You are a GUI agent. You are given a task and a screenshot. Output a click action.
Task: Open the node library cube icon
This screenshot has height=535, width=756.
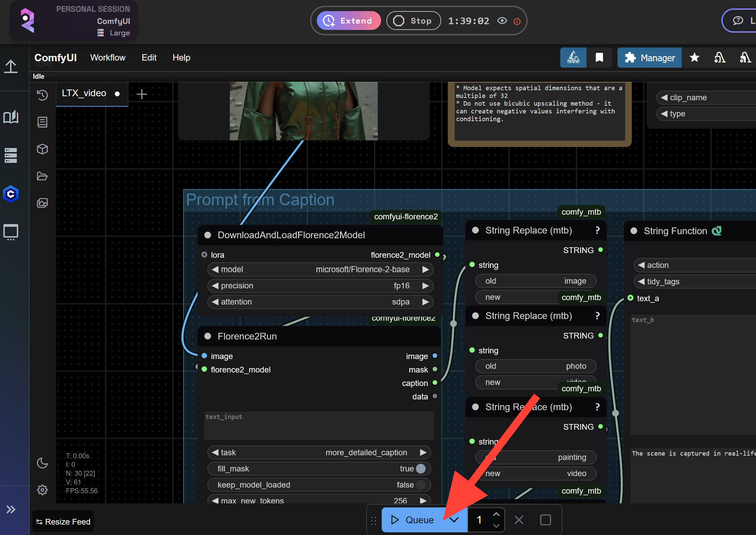coord(42,149)
